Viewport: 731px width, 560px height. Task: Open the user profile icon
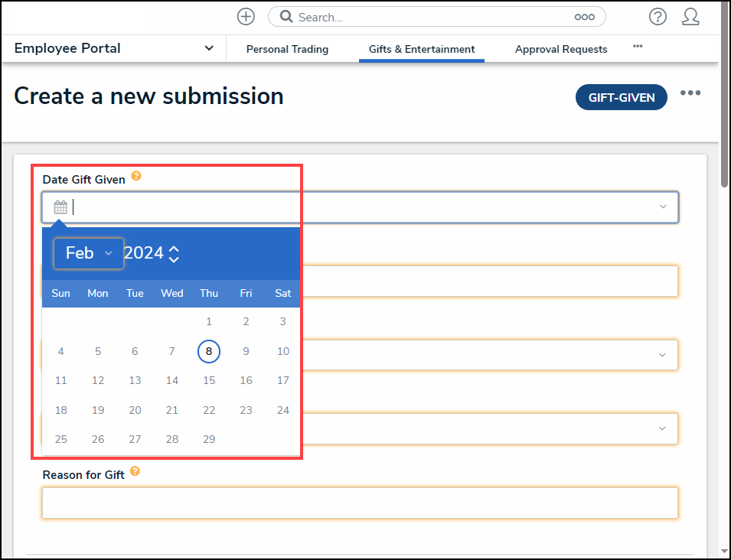(x=690, y=17)
